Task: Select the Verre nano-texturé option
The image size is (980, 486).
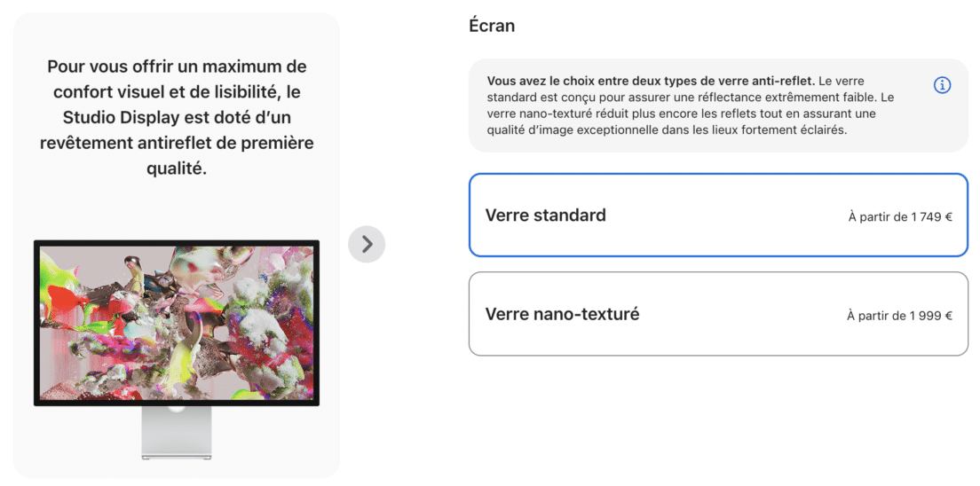Action: [718, 314]
